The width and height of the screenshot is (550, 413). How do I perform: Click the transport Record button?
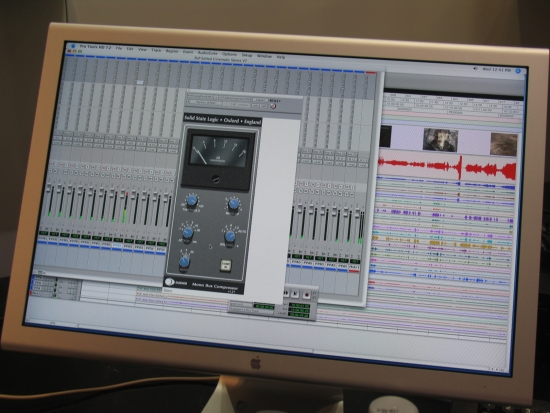point(307,295)
